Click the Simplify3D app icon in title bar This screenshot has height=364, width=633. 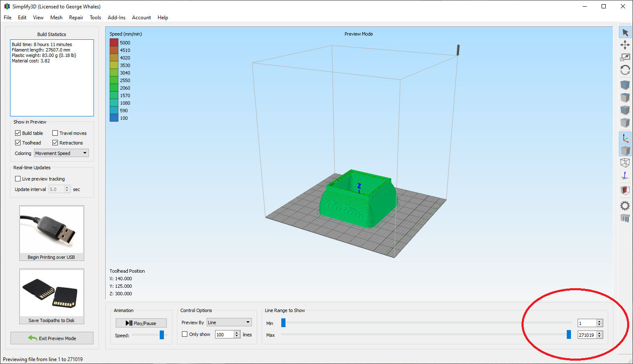(x=7, y=6)
